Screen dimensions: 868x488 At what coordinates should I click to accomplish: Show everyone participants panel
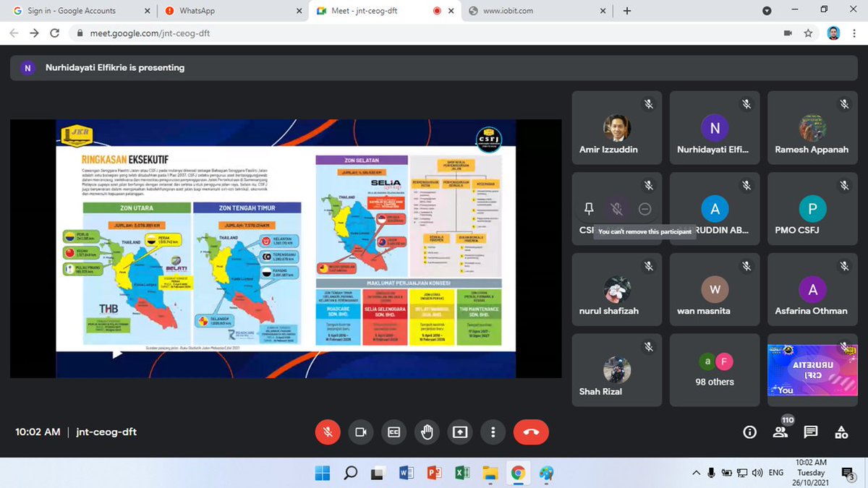point(780,432)
